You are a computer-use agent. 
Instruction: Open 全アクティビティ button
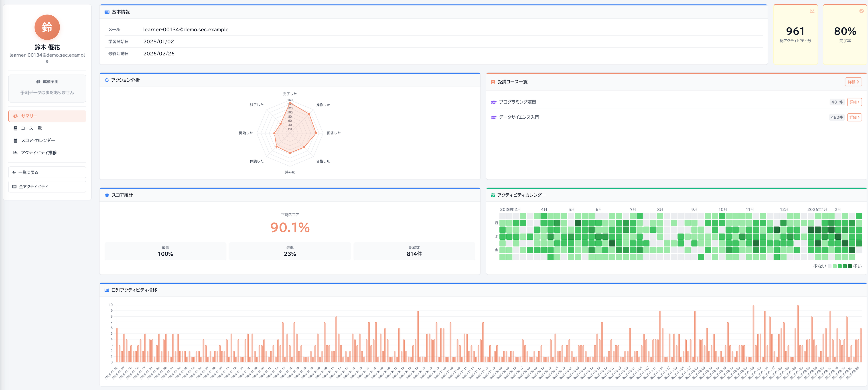pyautogui.click(x=47, y=187)
